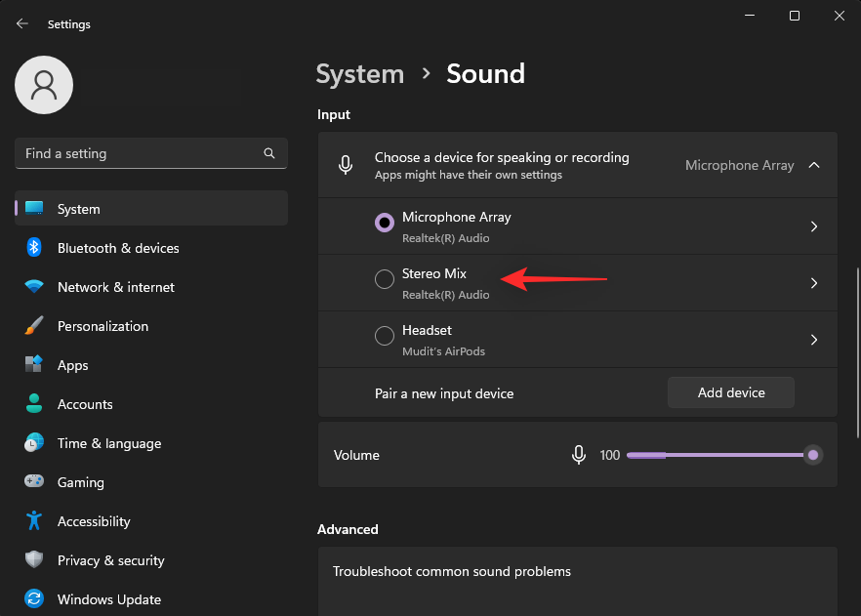Click the search magnifier icon
Image resolution: width=861 pixels, height=616 pixels.
269,153
